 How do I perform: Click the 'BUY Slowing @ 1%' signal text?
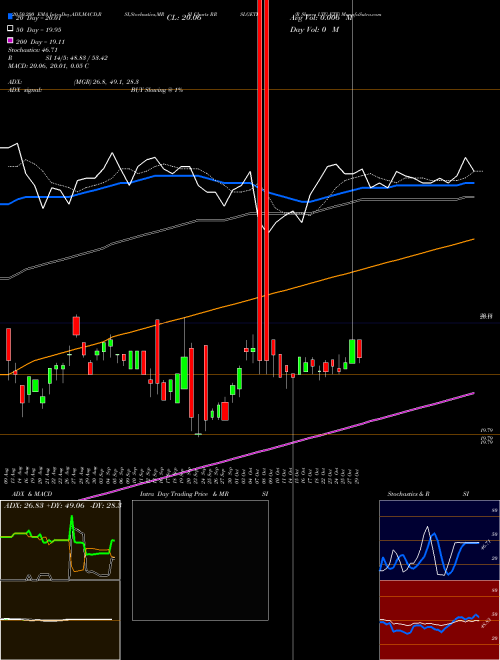pyautogui.click(x=157, y=90)
